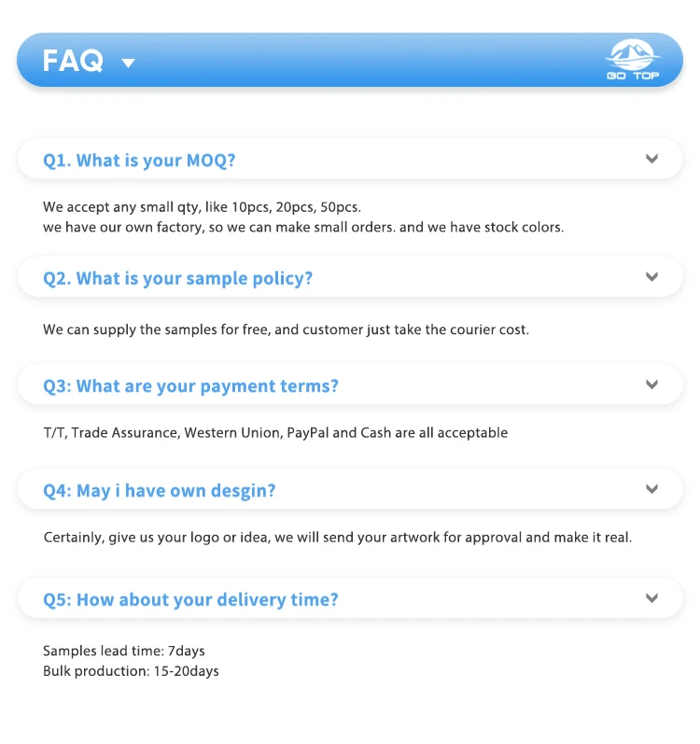Open 'Q2. What is your sample policy?'
Viewport: 700px width, 744px height.
tap(177, 278)
